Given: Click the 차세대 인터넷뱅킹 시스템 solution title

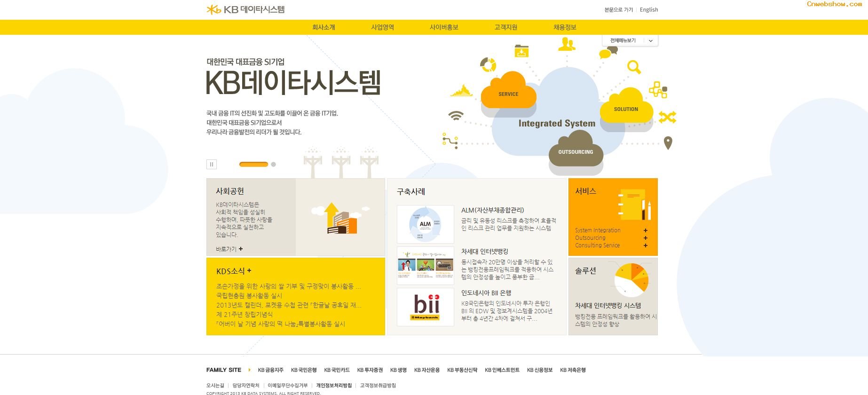Looking at the screenshot, I should tap(608, 306).
